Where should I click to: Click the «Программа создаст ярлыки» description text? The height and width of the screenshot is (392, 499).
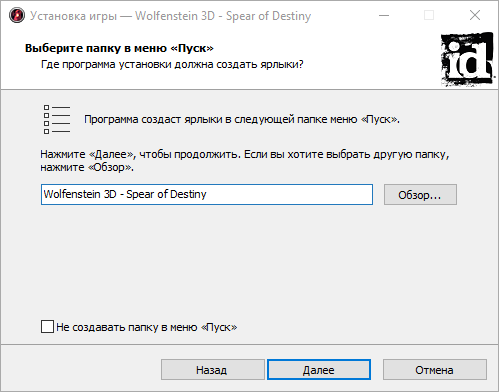(x=242, y=119)
